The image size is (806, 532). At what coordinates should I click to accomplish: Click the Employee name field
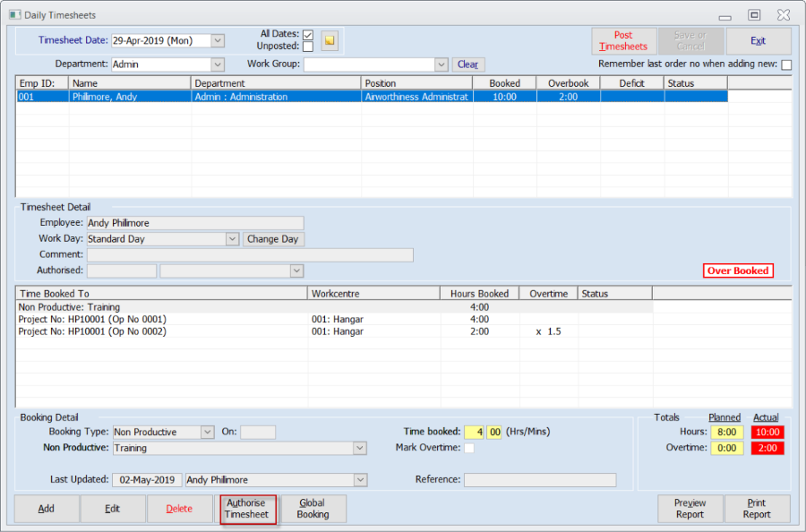point(195,224)
